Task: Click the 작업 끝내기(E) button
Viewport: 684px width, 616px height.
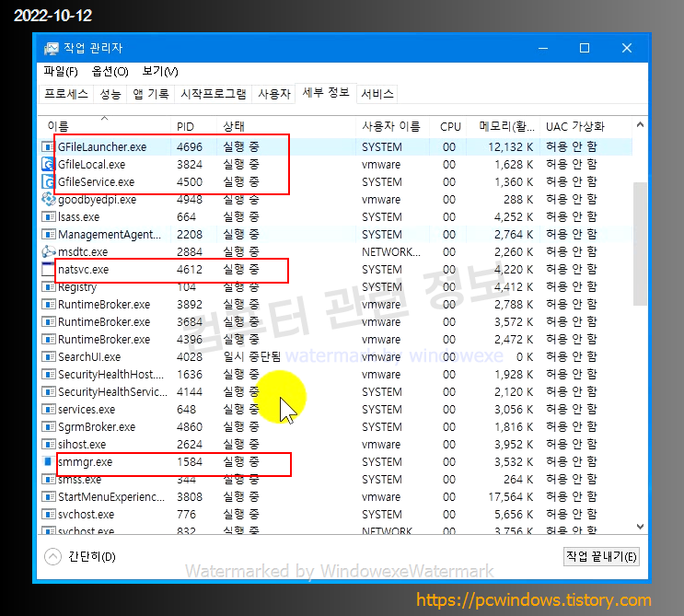Action: [x=601, y=557]
